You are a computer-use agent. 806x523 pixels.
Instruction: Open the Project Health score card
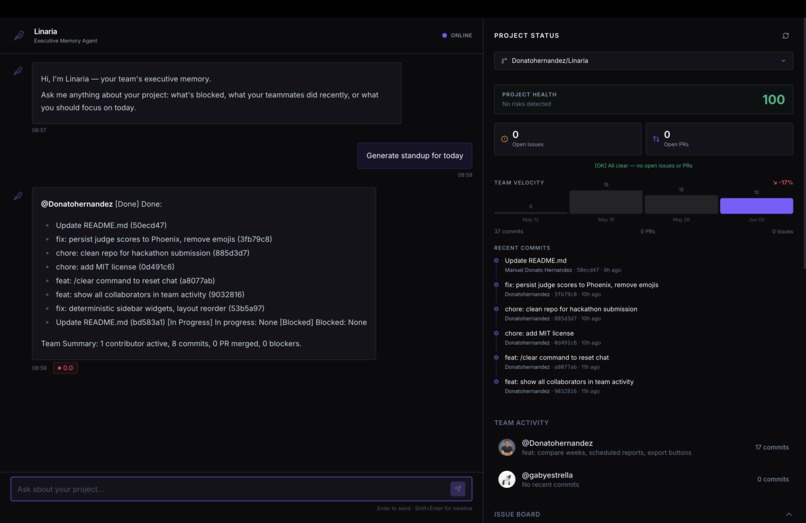coord(643,99)
